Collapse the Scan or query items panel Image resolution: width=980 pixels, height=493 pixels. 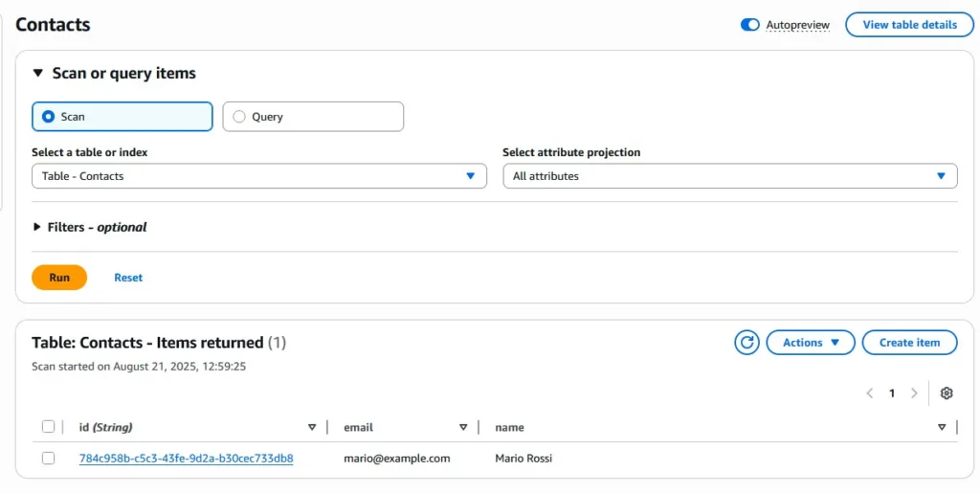(x=38, y=73)
